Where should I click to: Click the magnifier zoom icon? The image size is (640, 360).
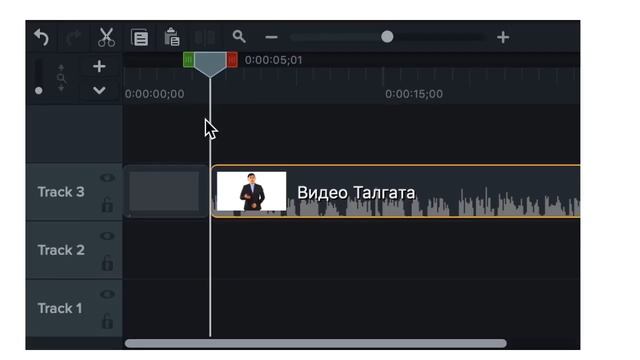[x=239, y=37]
